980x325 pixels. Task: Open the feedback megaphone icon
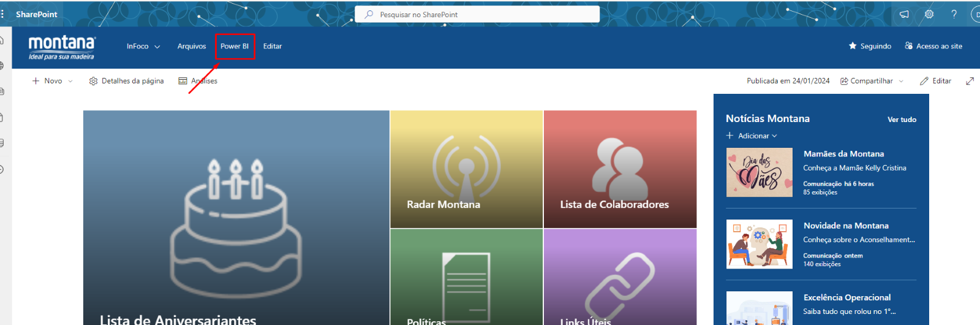pos(904,14)
